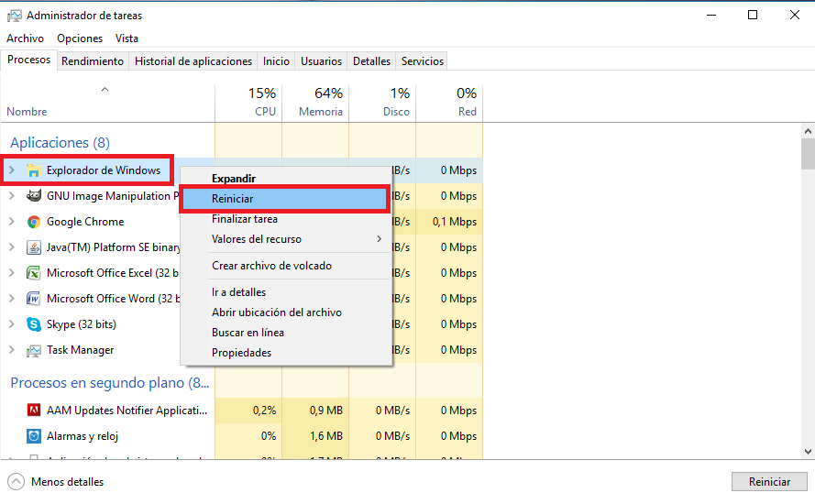Screen dimensions: 815x504
Task: Choose Expandir in the context menu
Action: (286, 178)
